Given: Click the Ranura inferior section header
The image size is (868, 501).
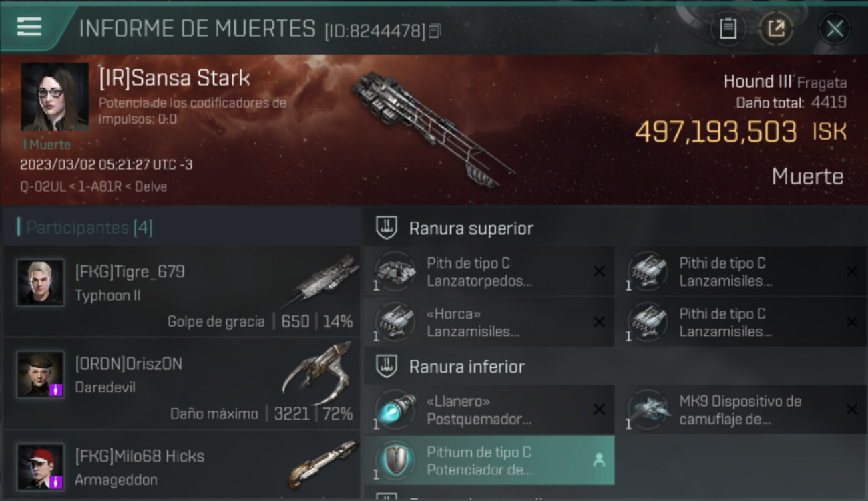Looking at the screenshot, I should [467, 367].
